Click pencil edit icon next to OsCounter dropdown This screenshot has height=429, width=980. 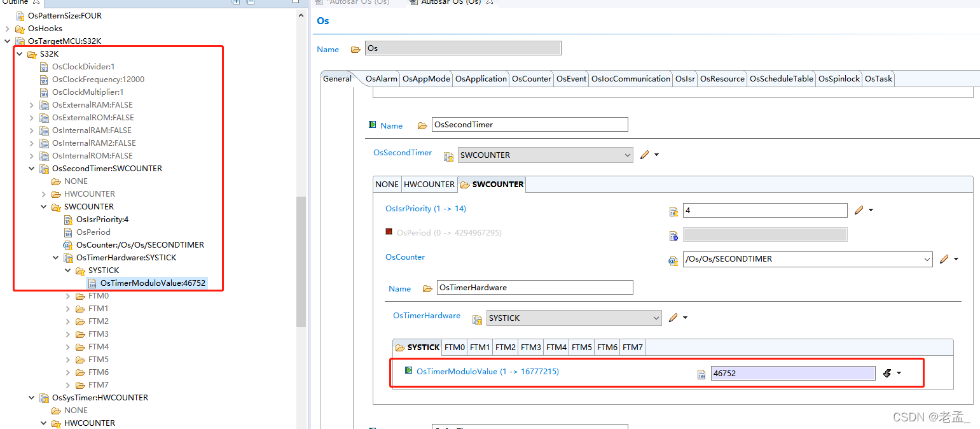944,259
